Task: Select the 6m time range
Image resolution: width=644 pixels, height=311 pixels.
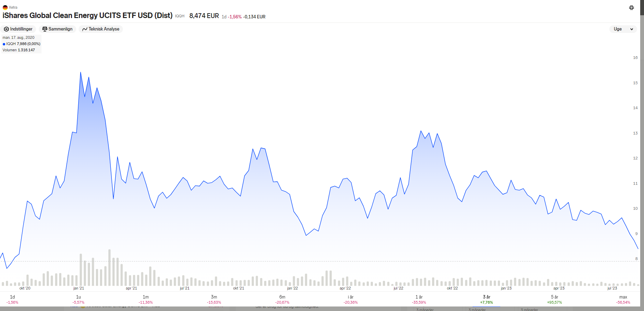Action: coord(283,300)
